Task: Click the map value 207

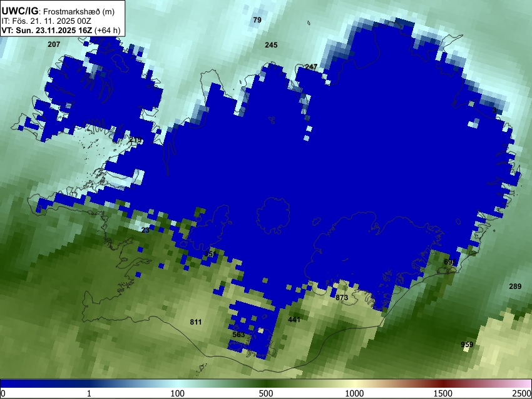Action: 54,44
